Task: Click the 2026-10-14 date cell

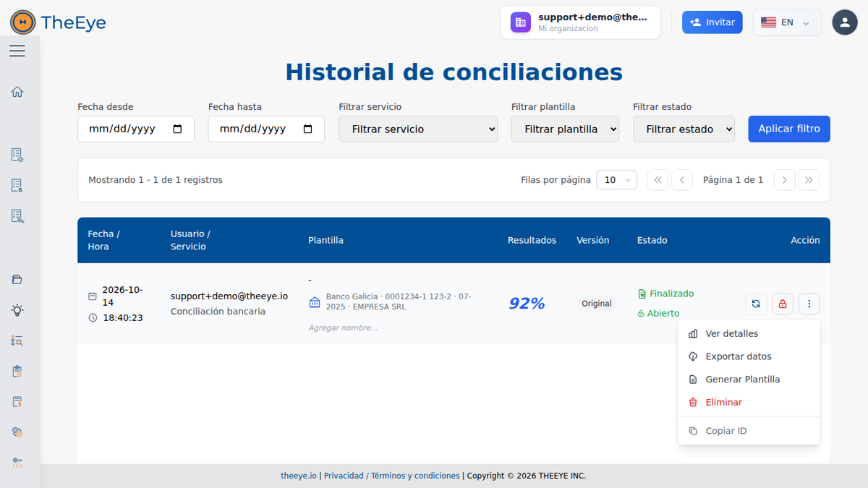Action: pyautogui.click(x=122, y=296)
